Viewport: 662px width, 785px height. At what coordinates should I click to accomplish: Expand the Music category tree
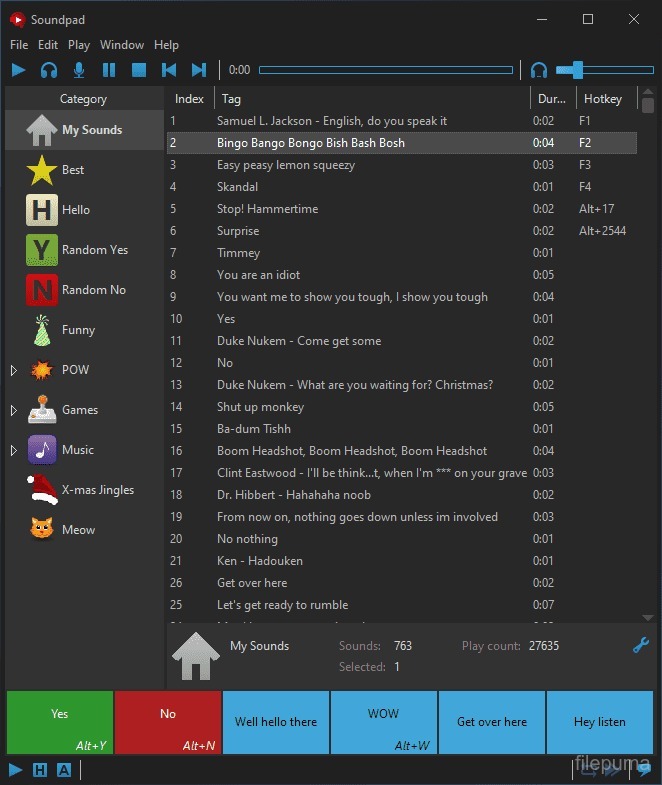13,450
